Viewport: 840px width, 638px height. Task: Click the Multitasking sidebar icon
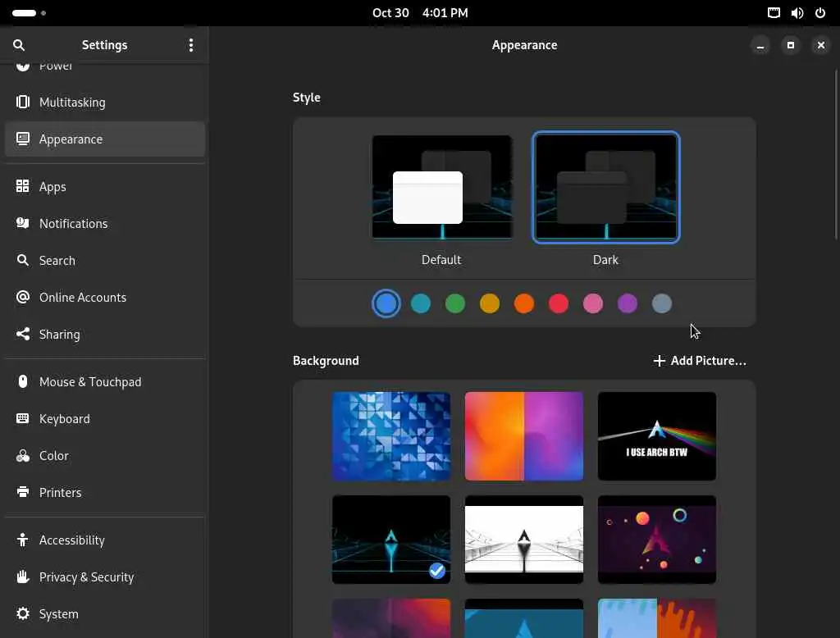[x=22, y=102]
